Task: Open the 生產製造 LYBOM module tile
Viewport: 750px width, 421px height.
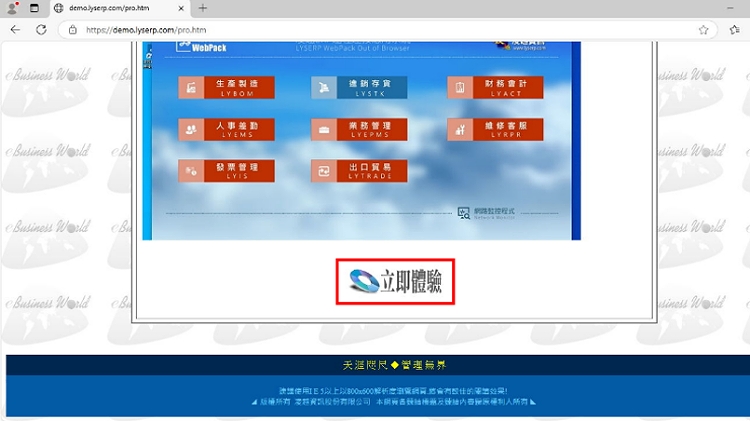Action: coord(226,88)
